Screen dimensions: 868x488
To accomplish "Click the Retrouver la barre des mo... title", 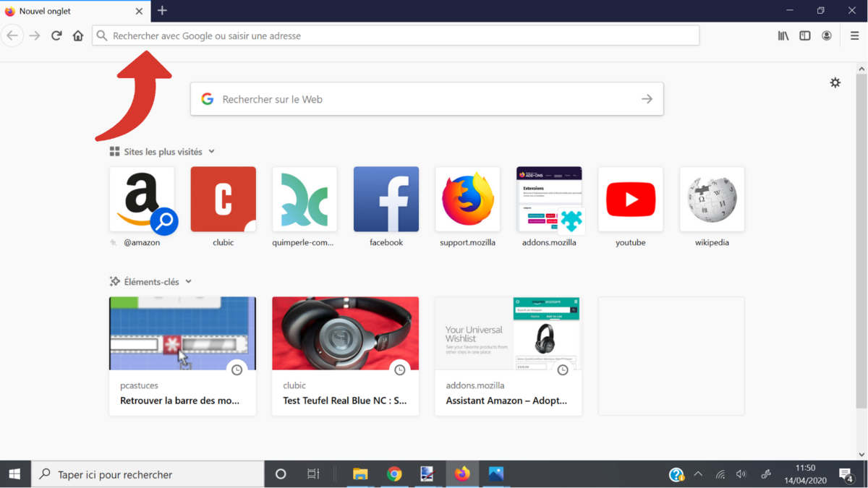I will point(179,401).
